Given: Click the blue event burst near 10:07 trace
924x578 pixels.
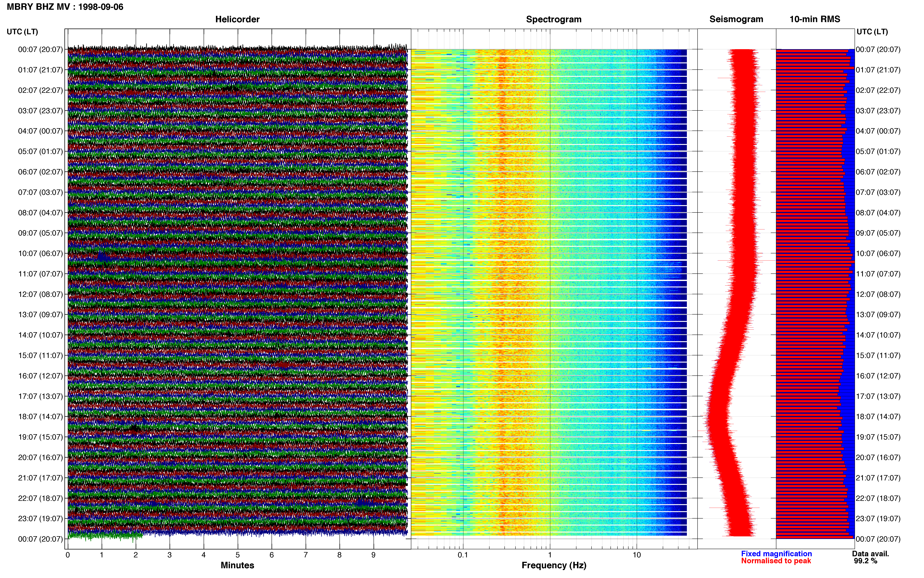Looking at the screenshot, I should click(x=102, y=257).
